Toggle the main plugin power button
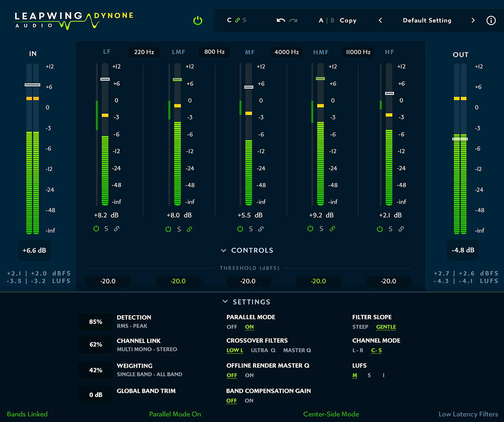 pyautogui.click(x=197, y=21)
